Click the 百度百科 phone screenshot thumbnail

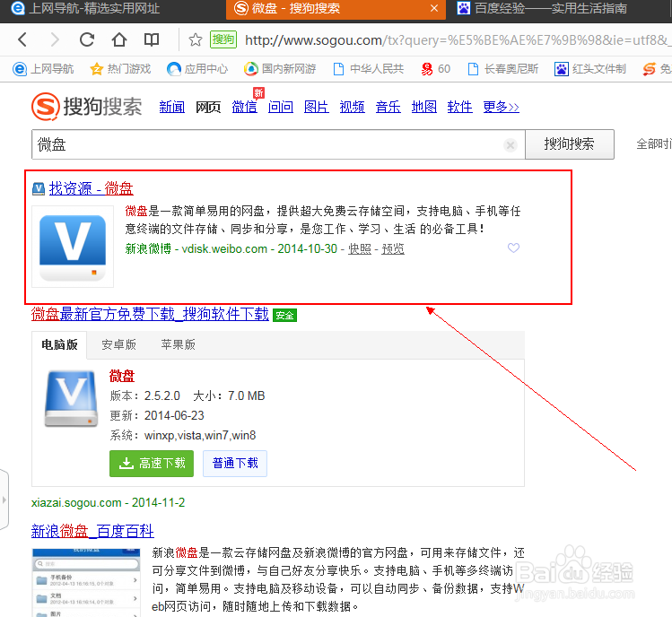click(x=86, y=582)
